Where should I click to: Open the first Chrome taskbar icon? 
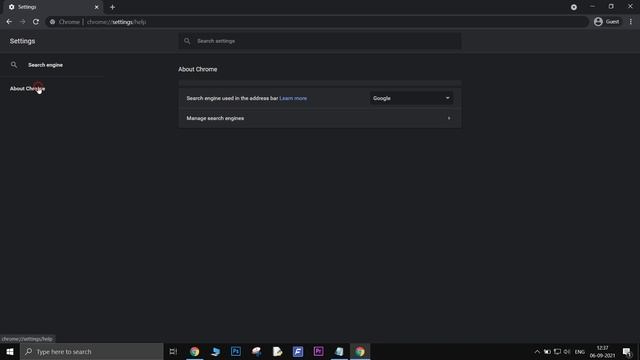(x=194, y=351)
